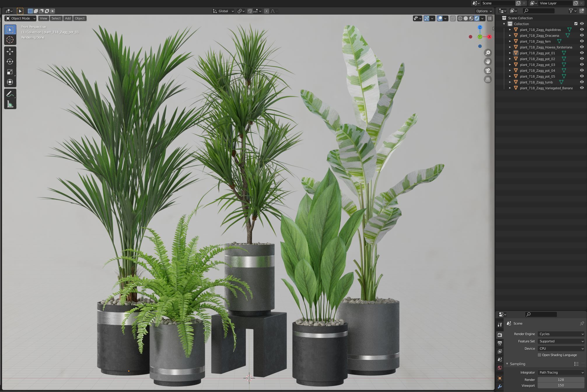Toggle visibility of plant_718_Zagg_tumb

point(582,82)
